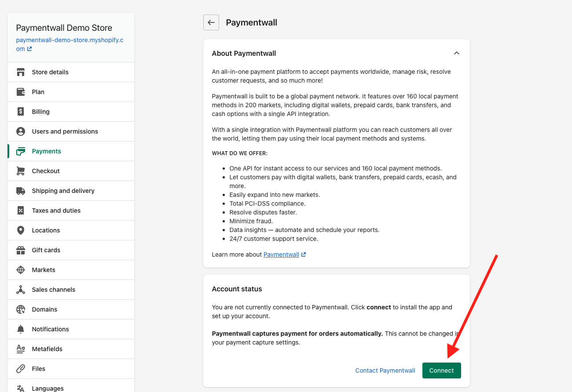The width and height of the screenshot is (572, 392).
Task: Click the Paymentwall page title
Action: click(251, 22)
